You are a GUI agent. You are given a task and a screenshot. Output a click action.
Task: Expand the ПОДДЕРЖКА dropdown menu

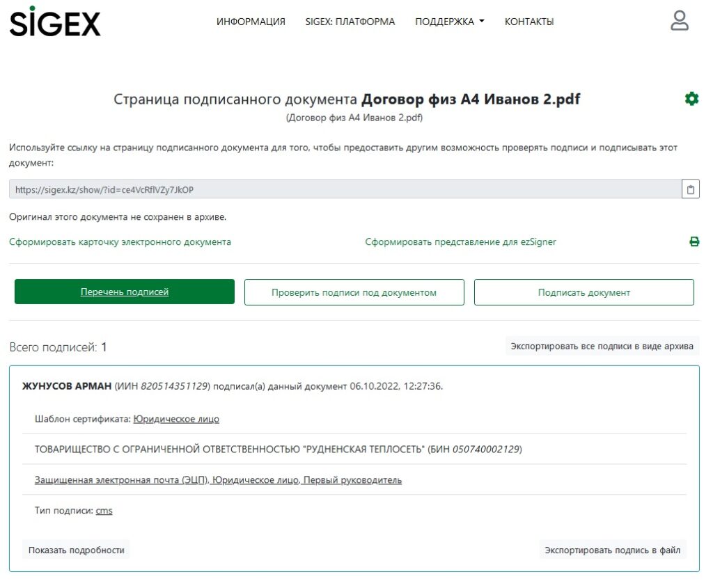pyautogui.click(x=449, y=22)
